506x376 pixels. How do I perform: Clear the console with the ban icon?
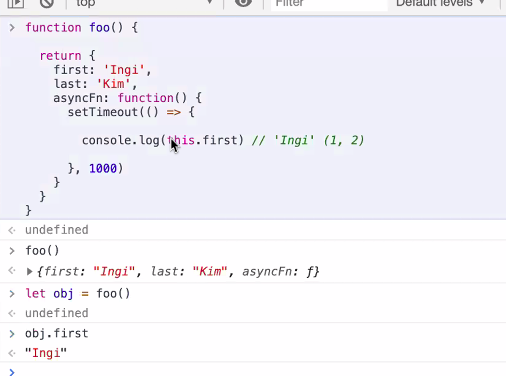coord(47,3)
